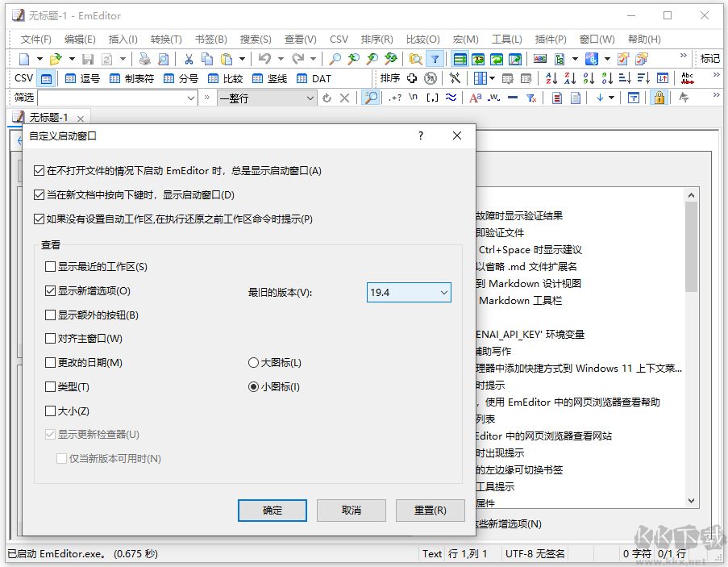Open the Undo history dropdown arrow

(281, 59)
